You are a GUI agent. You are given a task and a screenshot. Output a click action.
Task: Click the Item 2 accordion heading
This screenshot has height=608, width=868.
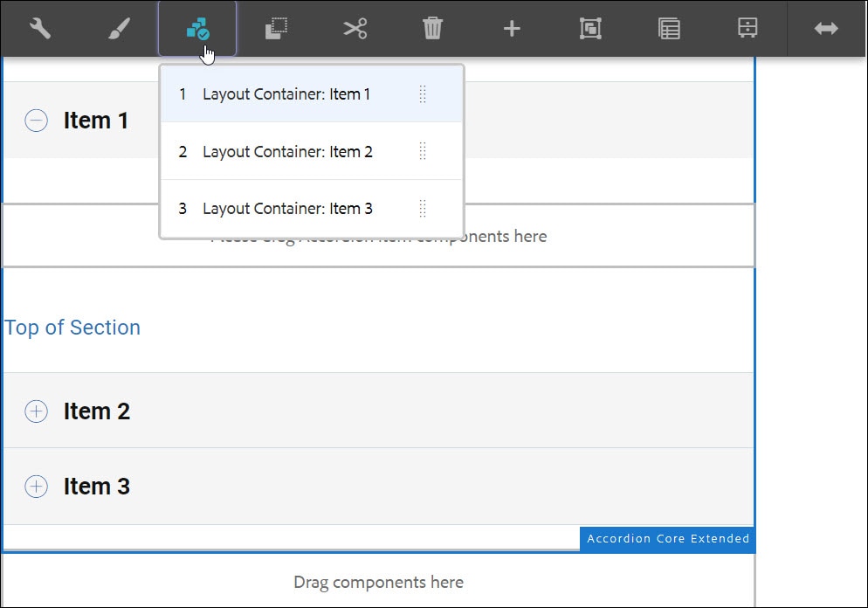(x=96, y=411)
